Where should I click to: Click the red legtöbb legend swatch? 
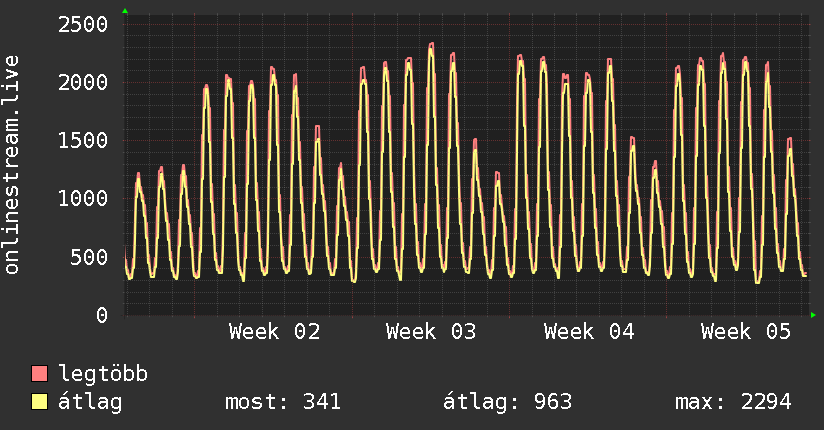pos(40,375)
